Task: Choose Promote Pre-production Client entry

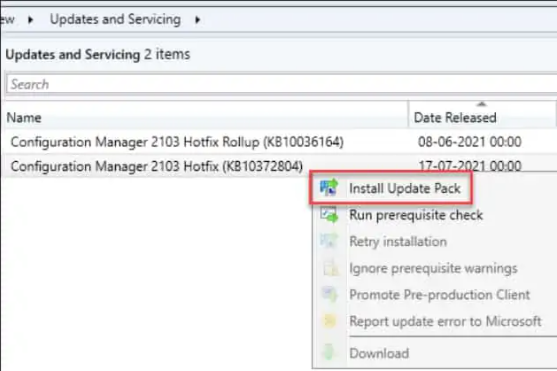Action: point(439,295)
